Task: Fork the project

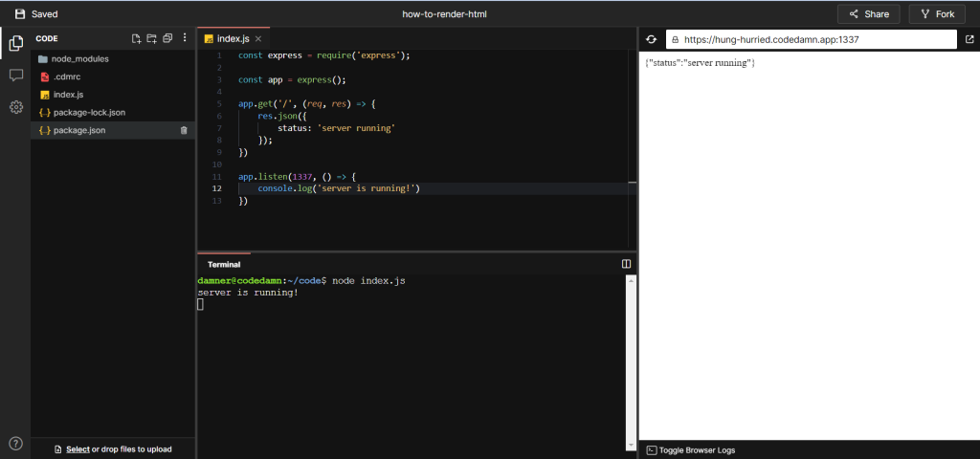Action: point(936,13)
